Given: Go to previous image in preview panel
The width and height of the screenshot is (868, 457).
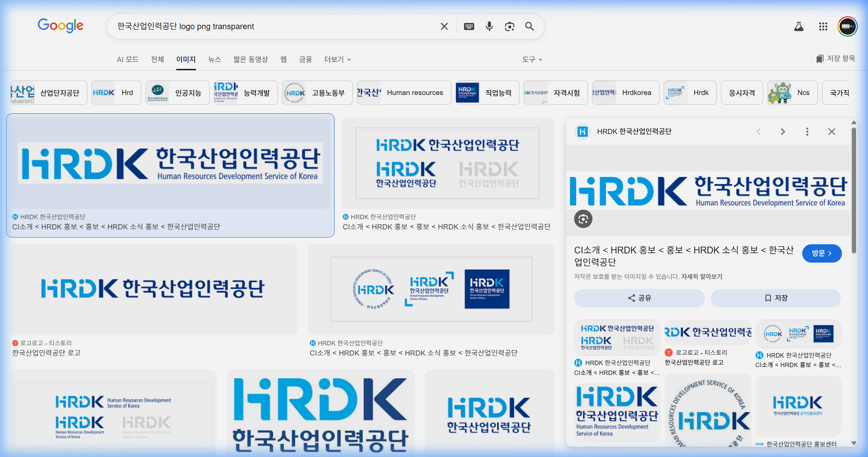Looking at the screenshot, I should coord(759,132).
